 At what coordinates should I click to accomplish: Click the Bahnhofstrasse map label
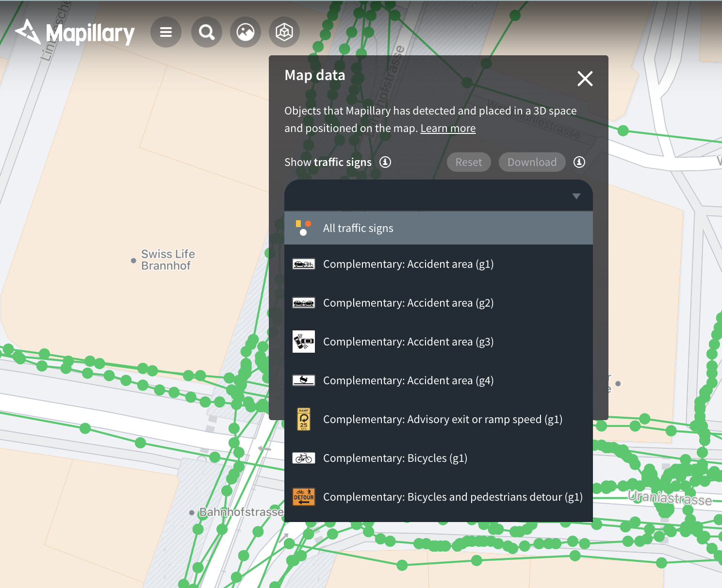click(x=241, y=512)
